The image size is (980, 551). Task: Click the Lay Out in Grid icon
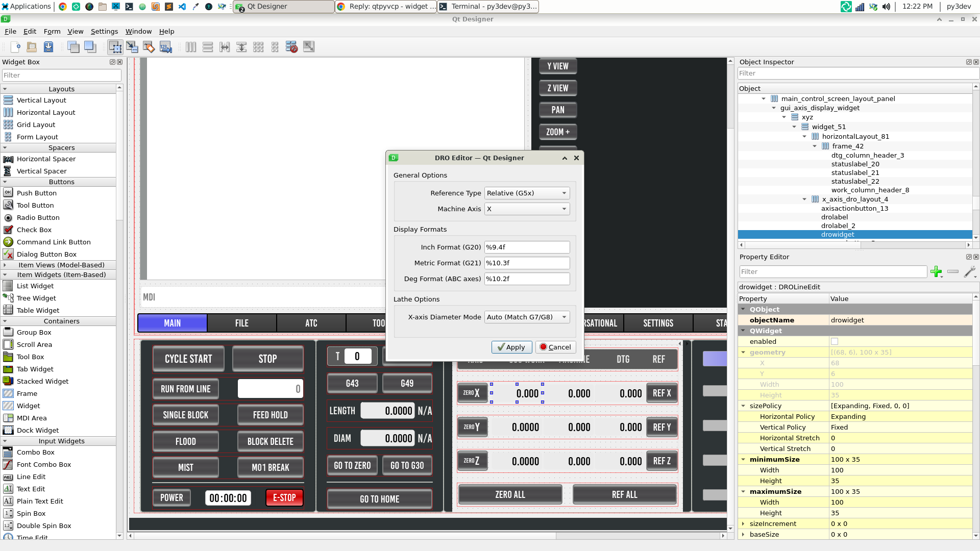tap(258, 47)
